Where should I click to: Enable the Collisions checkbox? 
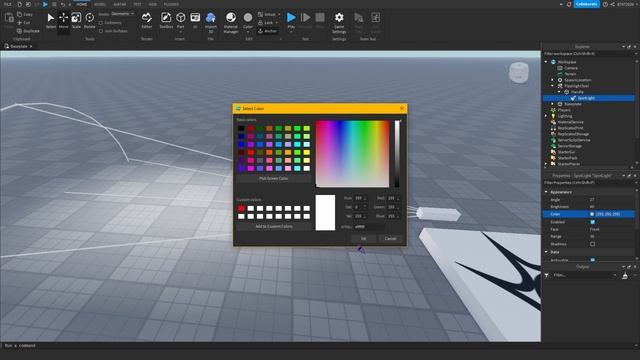pos(101,23)
